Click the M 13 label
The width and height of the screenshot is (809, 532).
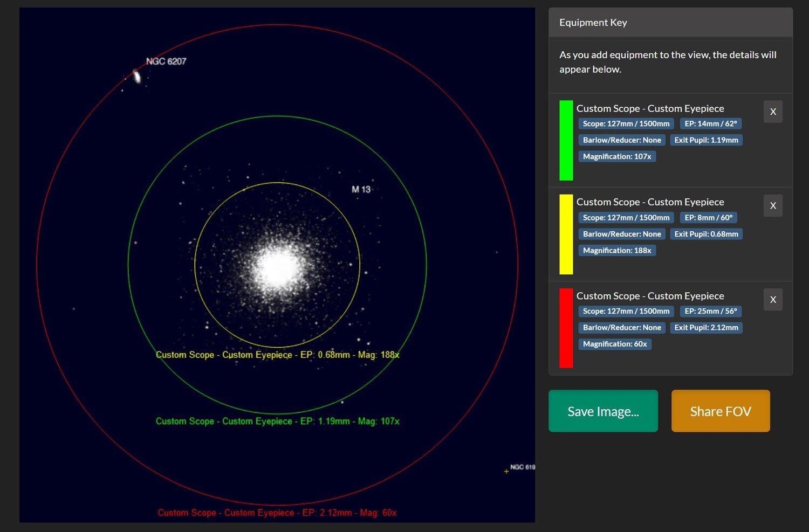361,190
